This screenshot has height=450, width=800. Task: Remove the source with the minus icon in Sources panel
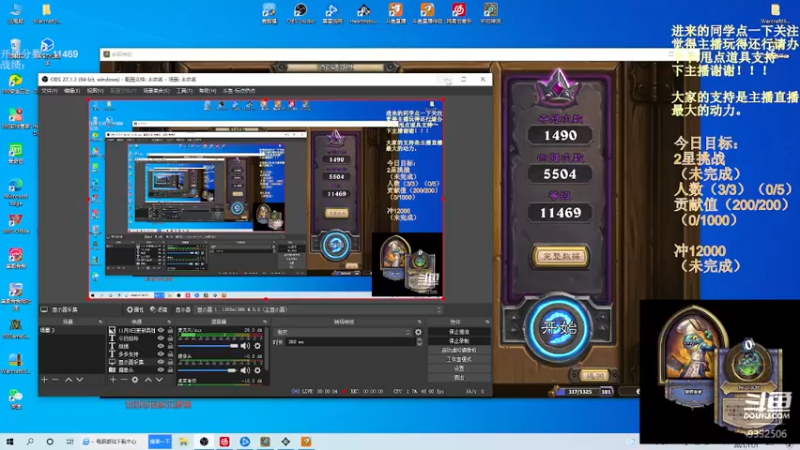[124, 380]
